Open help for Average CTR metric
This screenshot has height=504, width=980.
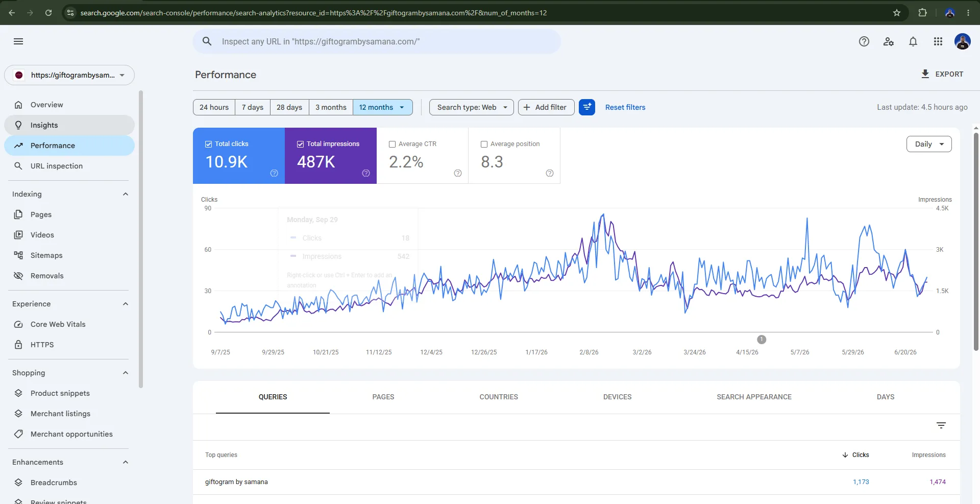458,173
